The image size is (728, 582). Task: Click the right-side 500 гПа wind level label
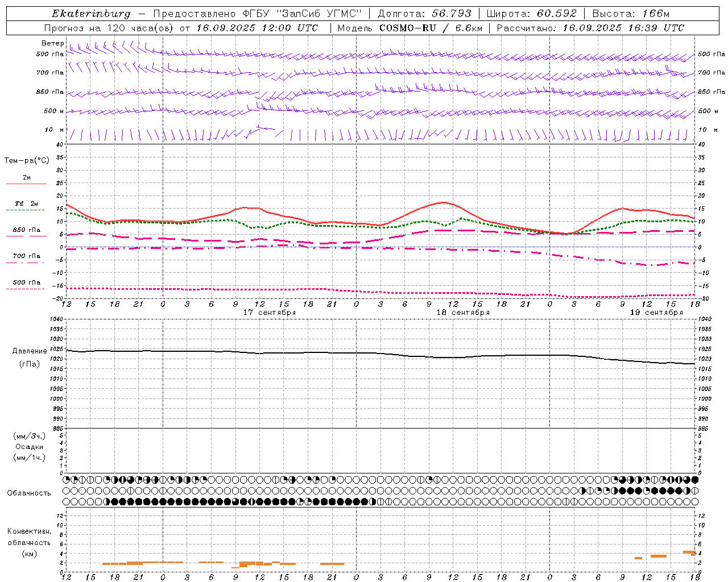click(712, 54)
